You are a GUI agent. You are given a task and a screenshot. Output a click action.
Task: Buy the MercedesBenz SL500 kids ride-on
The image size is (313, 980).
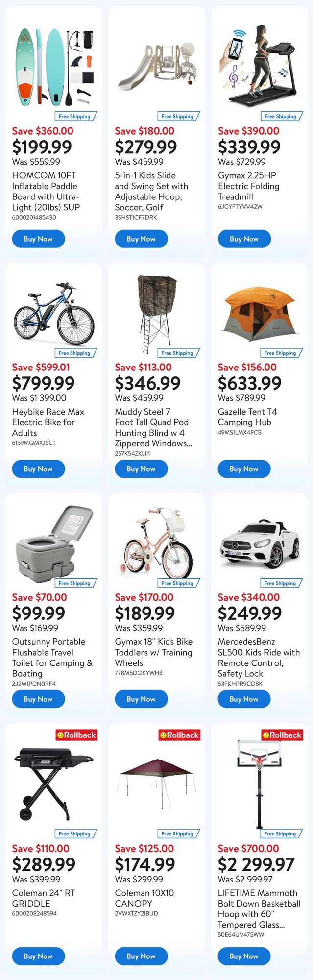point(244,699)
